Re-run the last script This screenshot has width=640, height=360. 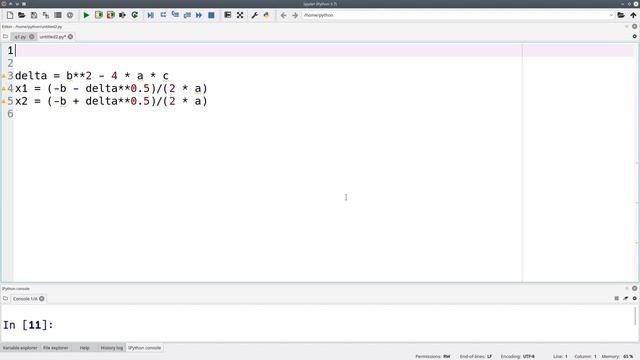tap(135, 15)
